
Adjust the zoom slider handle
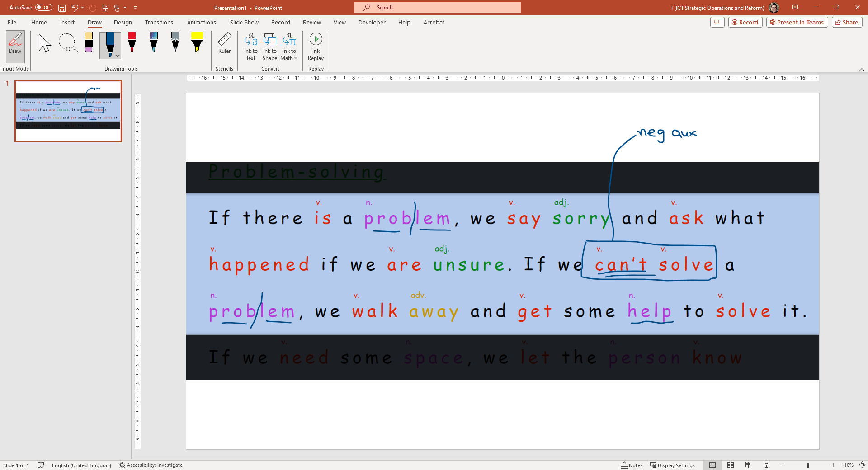pyautogui.click(x=808, y=465)
